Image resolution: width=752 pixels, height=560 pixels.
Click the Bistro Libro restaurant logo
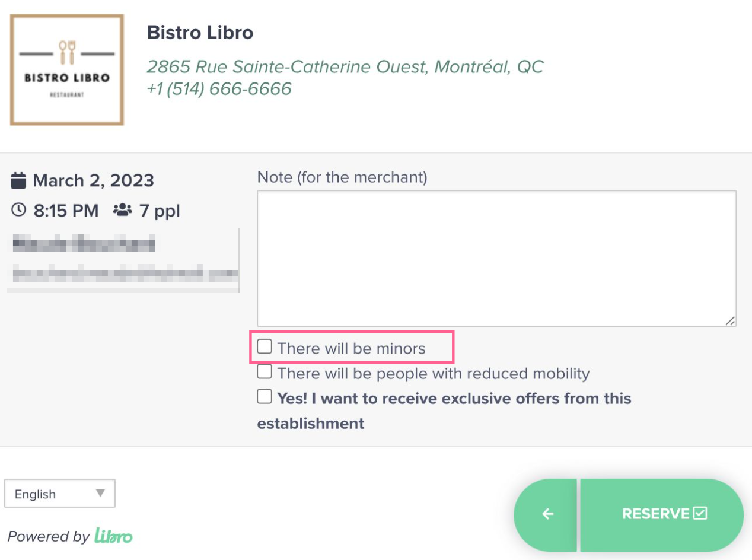[x=67, y=70]
